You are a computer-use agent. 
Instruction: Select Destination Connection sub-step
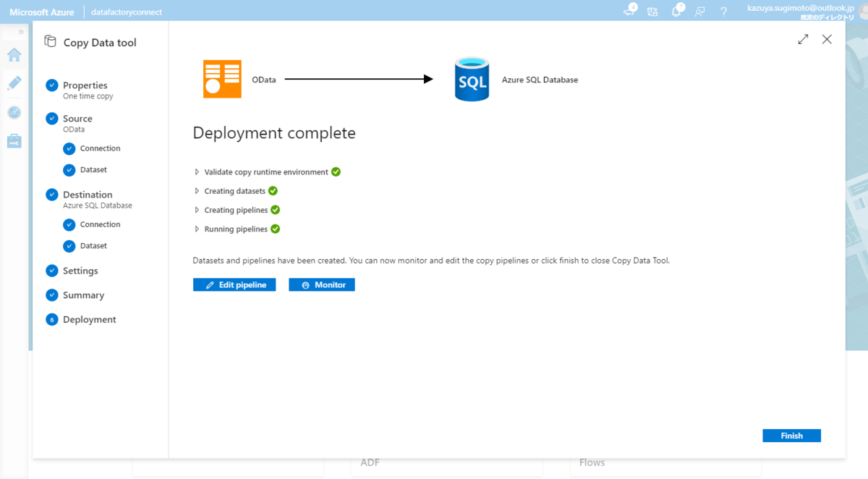click(x=100, y=224)
